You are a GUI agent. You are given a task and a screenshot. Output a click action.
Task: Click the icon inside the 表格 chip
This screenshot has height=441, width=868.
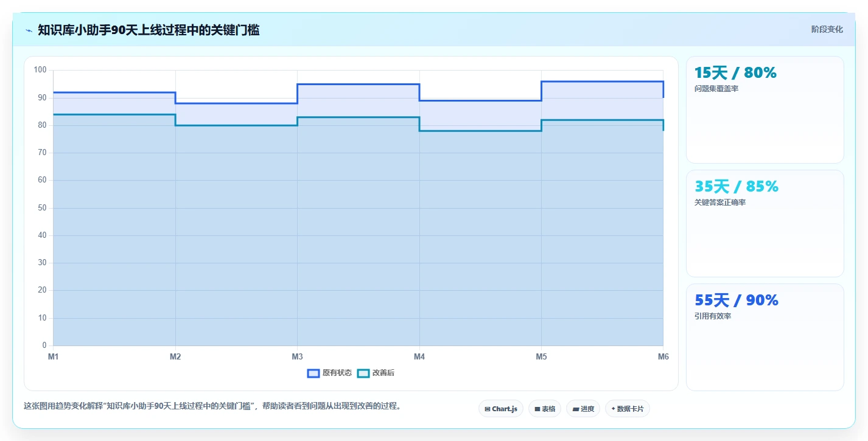537,409
